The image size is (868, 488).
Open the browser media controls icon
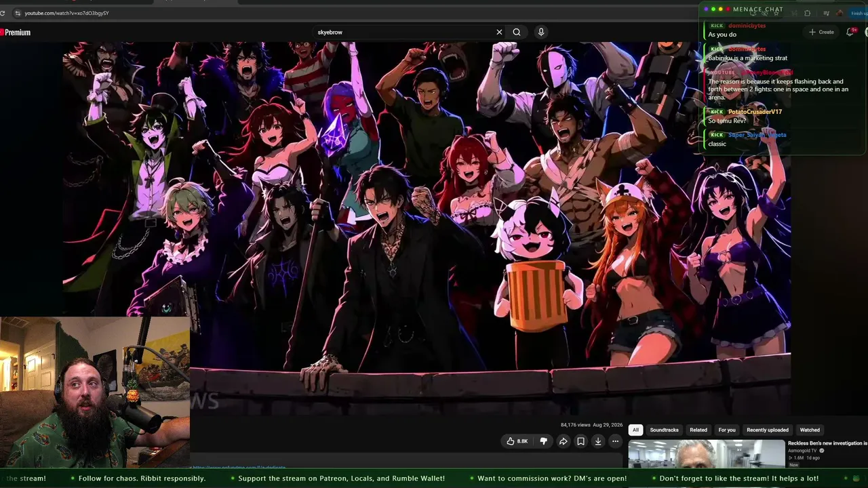pos(826,13)
